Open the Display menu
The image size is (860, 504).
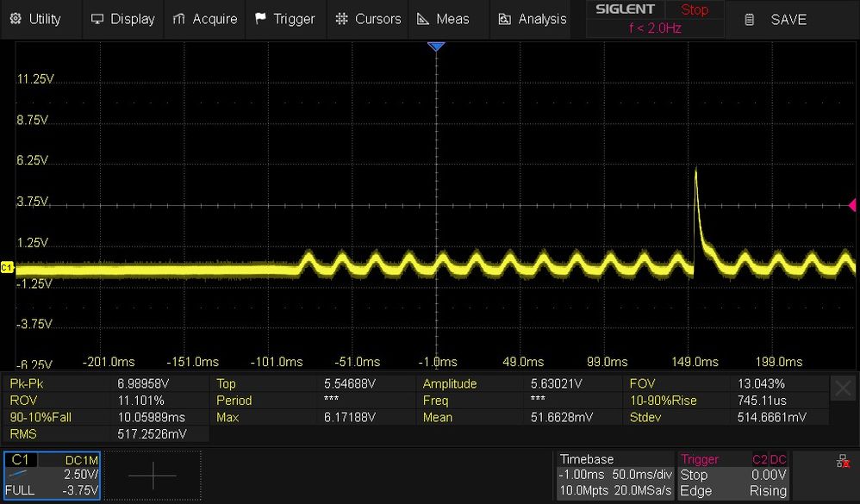[123, 19]
